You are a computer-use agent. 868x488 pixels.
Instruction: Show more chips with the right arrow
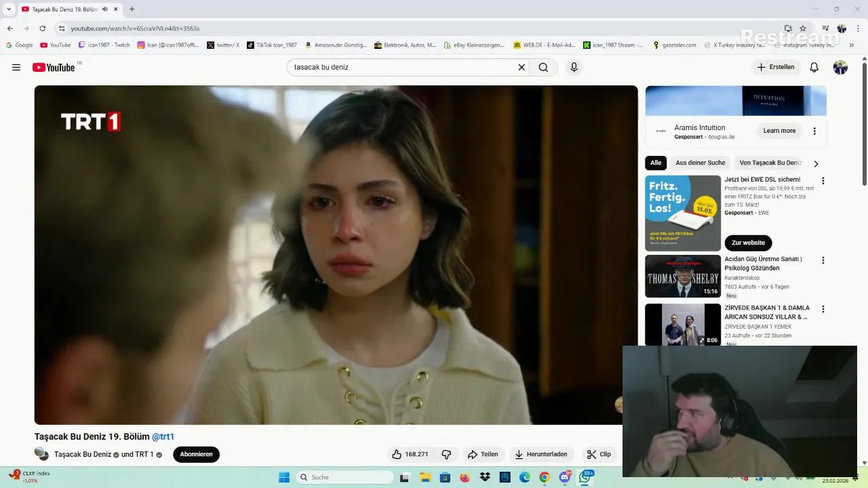pyautogui.click(x=816, y=163)
